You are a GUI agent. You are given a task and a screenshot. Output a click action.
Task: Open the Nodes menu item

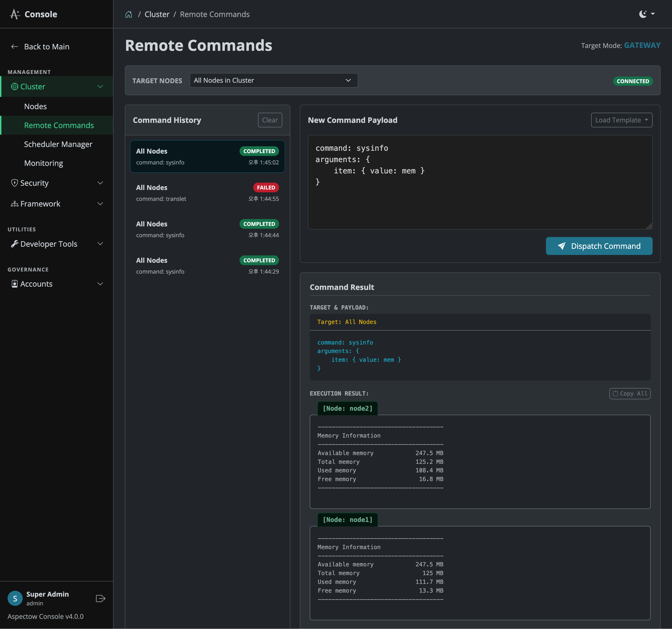click(35, 106)
